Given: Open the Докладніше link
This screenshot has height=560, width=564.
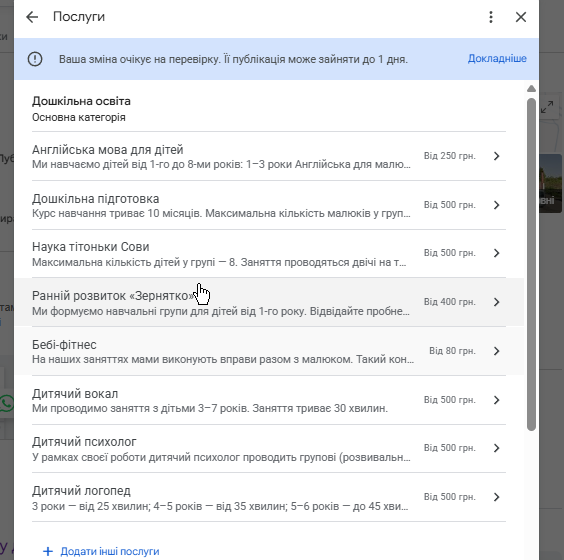Looking at the screenshot, I should click(497, 59).
